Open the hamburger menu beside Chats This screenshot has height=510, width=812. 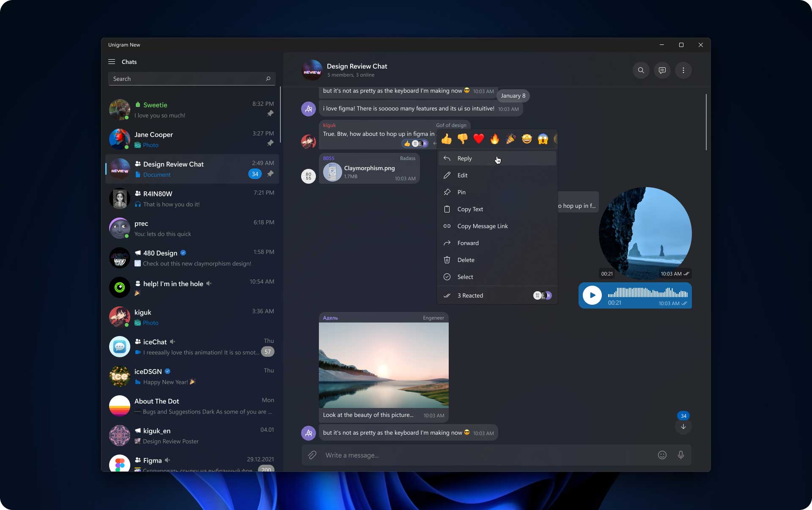(x=112, y=62)
